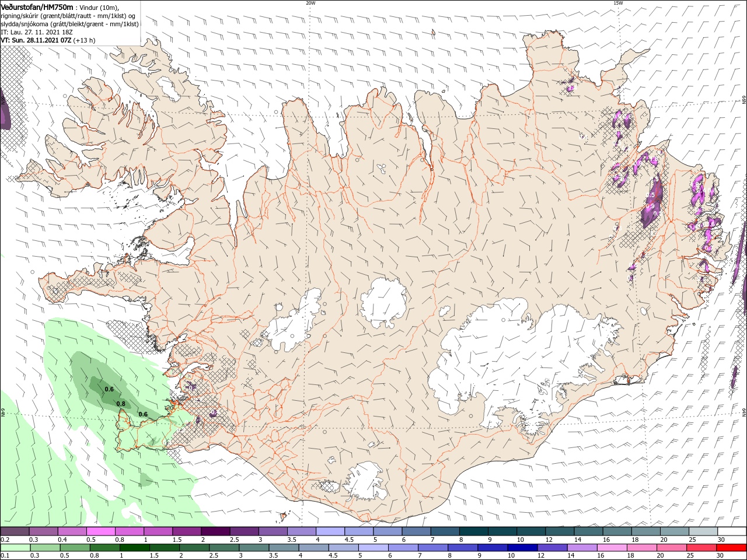This screenshot has height=560, width=747.
Task: Click the 0.8 rainfall value on the map
Action: coord(121,404)
